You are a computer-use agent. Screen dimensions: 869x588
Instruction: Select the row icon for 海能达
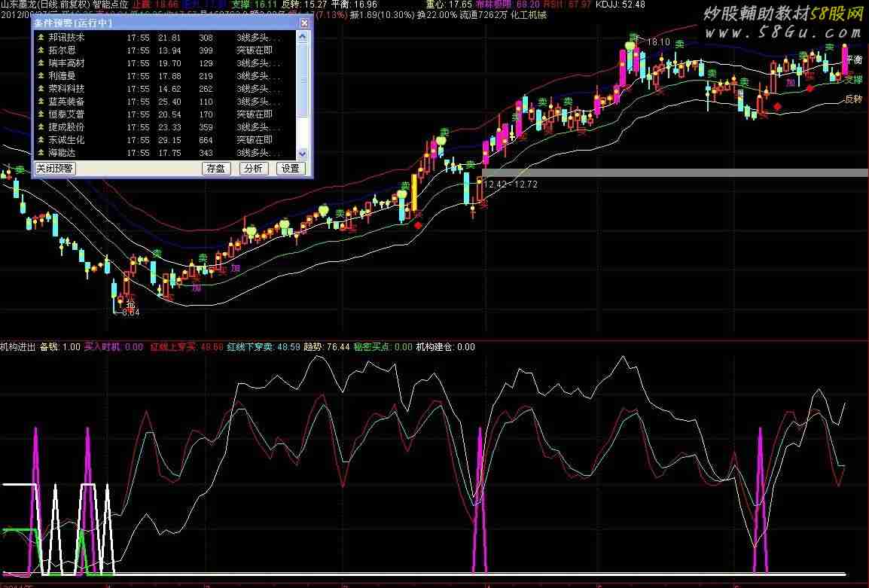pos(41,153)
